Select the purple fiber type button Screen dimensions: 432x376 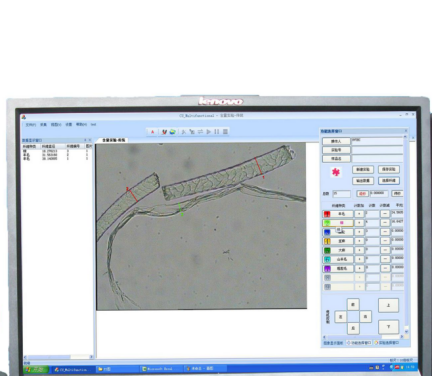337,268
